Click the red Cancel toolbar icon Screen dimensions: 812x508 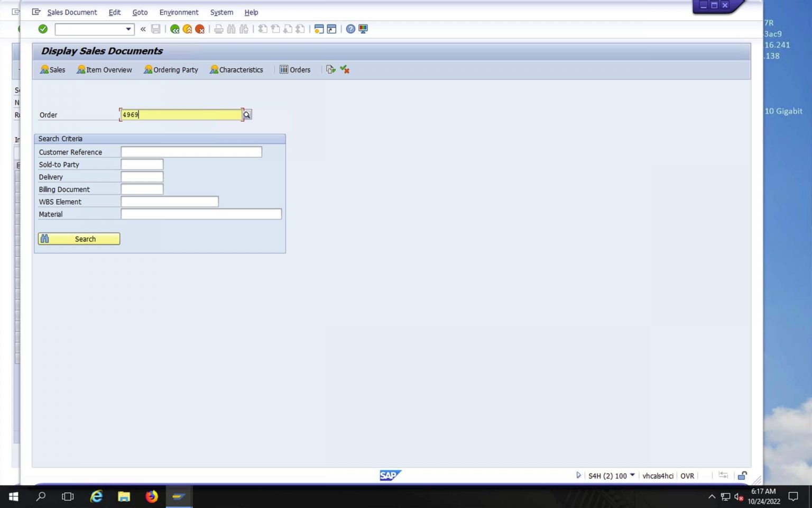point(200,29)
